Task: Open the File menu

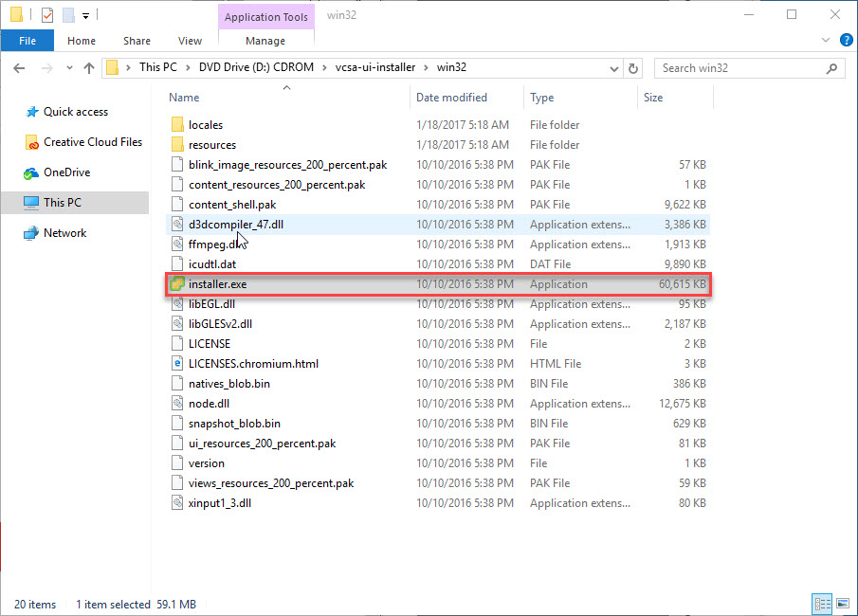Action: [27, 41]
